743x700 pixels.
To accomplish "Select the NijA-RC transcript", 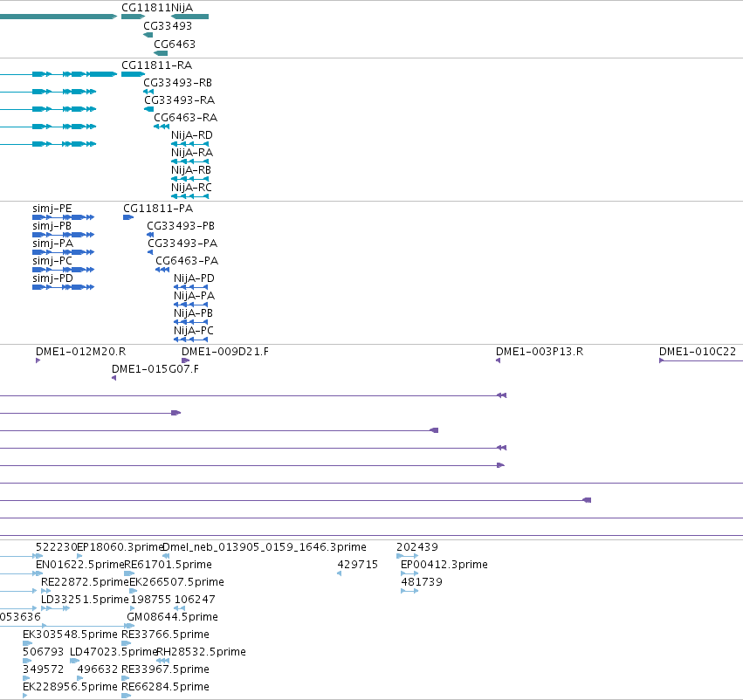I will pyautogui.click(x=191, y=188).
